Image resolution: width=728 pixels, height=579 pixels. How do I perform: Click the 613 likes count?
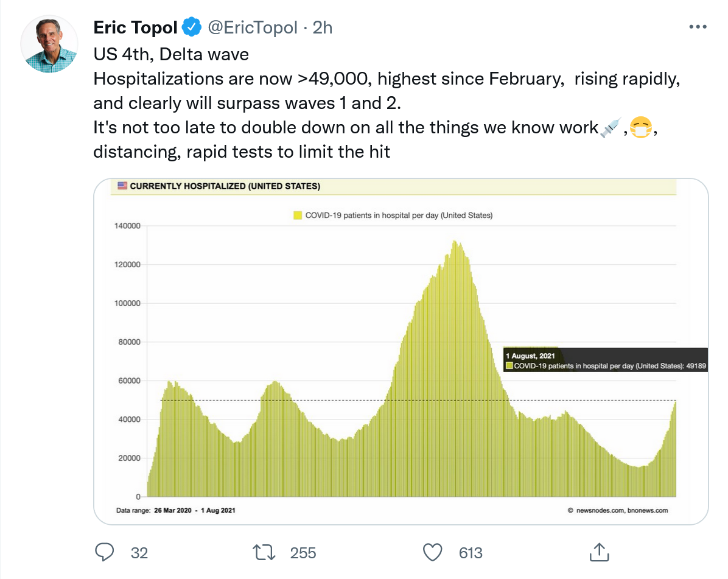click(x=471, y=553)
